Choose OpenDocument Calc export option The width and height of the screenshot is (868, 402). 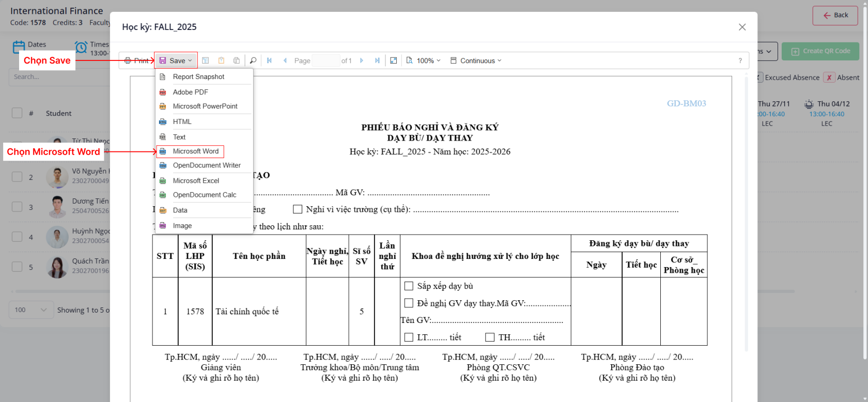tap(204, 195)
